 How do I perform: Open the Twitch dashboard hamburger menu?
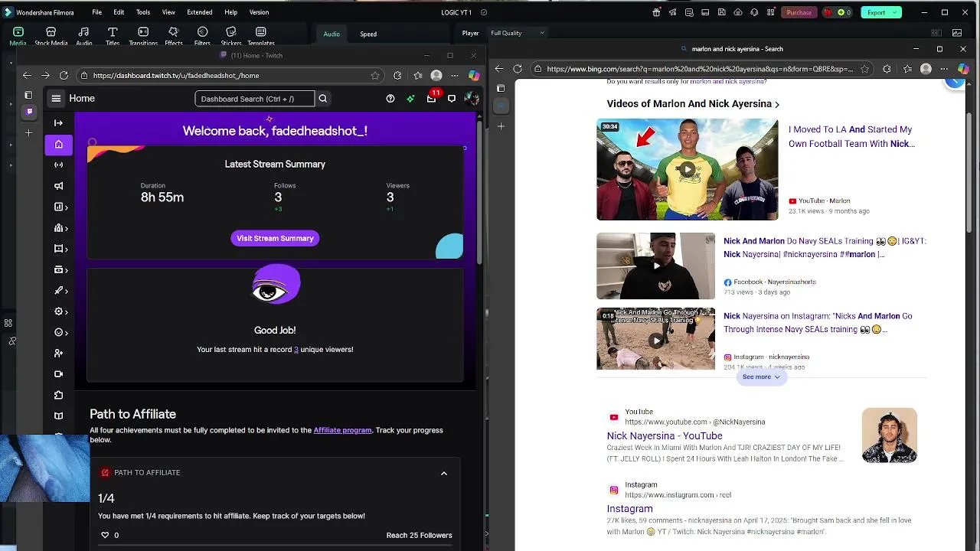pos(56,98)
